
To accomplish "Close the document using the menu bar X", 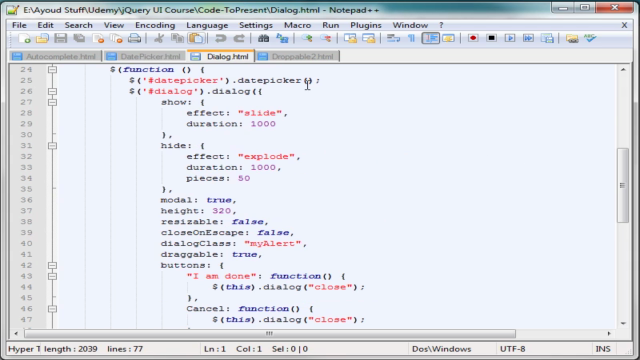I will click(x=624, y=25).
